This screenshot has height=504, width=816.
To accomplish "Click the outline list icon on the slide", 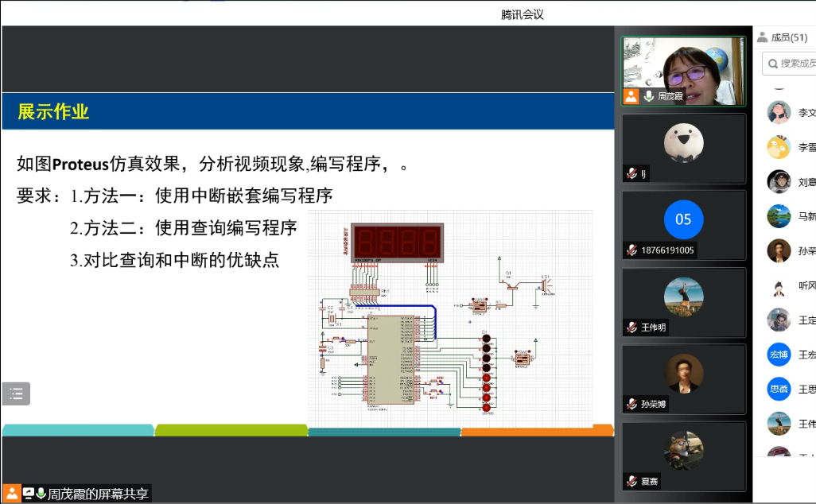I will 17,394.
